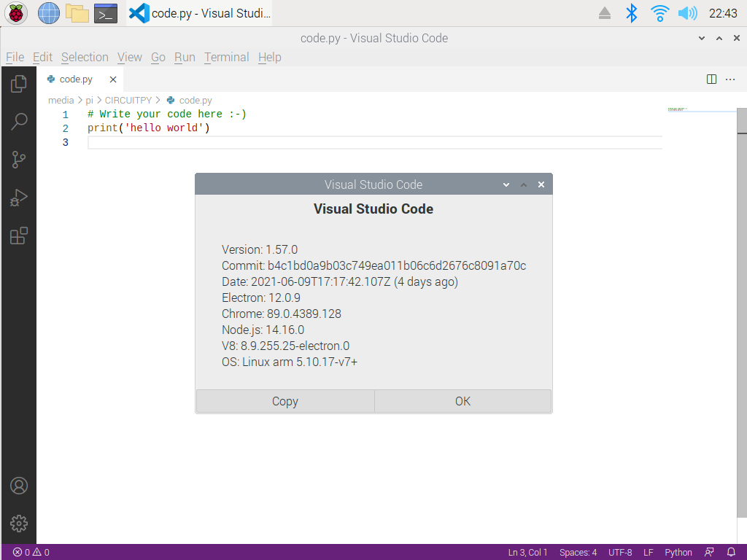Click the 'Electron: 12.0.9' text
Screen dimensions: 747x560
point(261,297)
